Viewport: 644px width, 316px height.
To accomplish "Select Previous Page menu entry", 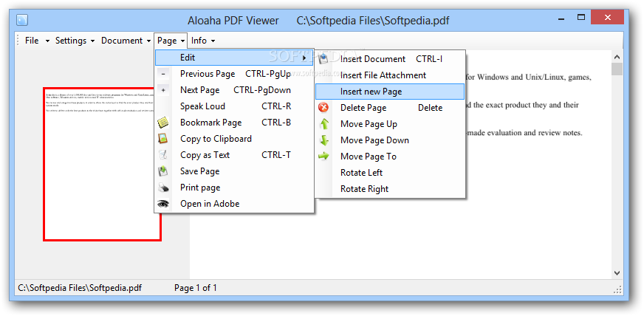I will point(234,74).
